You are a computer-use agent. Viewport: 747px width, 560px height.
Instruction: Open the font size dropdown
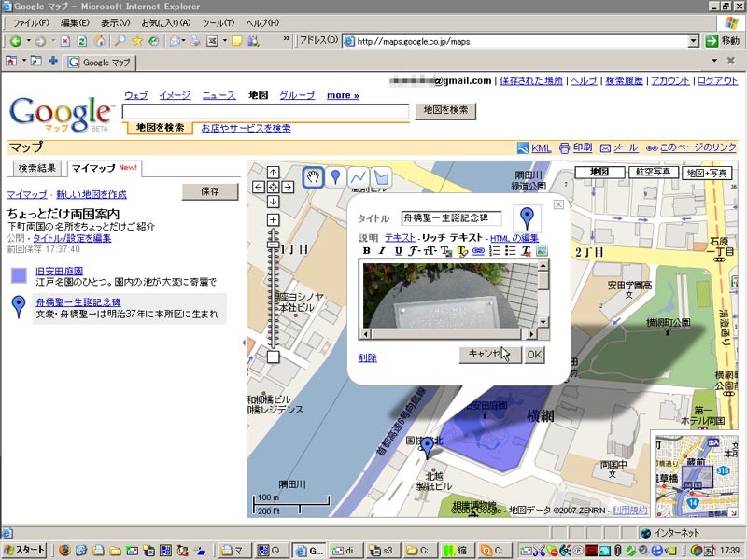click(430, 250)
